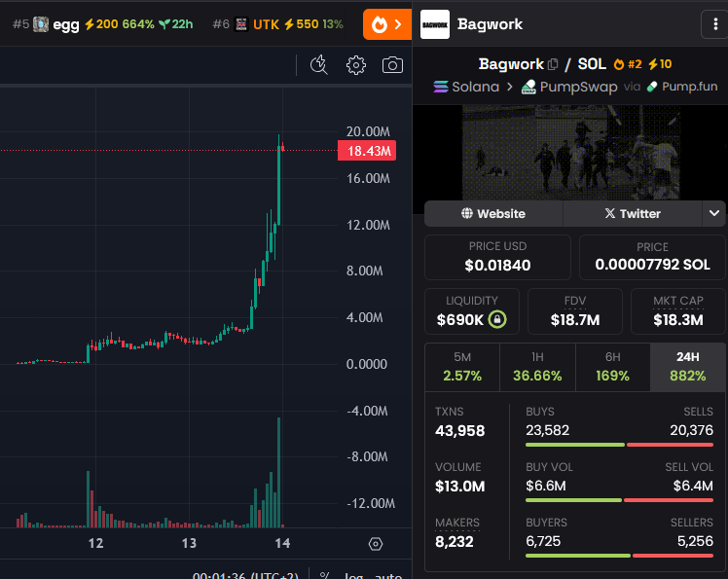Click the liquidity lock icon
The image size is (728, 579).
tap(497, 319)
